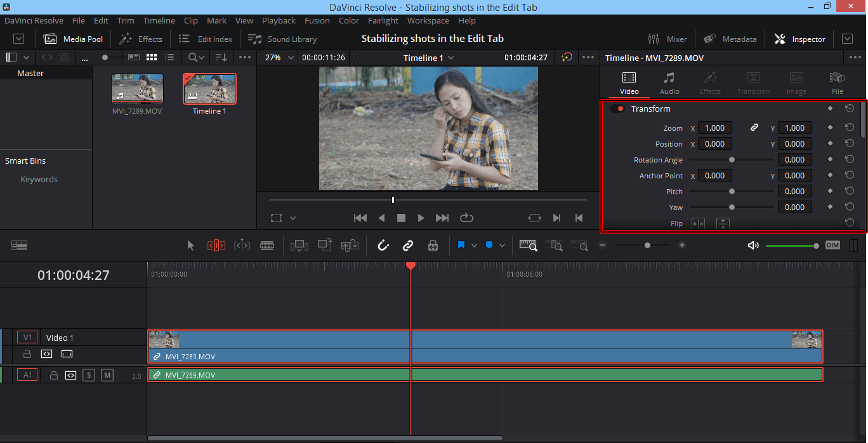Open the Playback menu
The width and height of the screenshot is (868, 443).
tap(279, 20)
